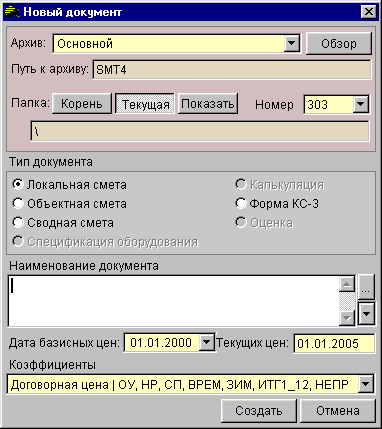
Task: Open the Дата базисных цен dropdown
Action: coord(207,343)
